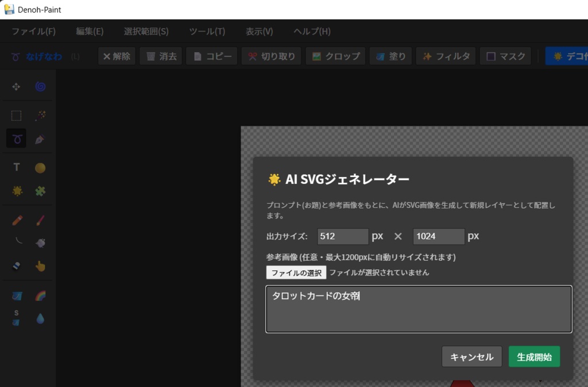Select the pen nib tool
This screenshot has height=387, width=588.
tap(40, 139)
